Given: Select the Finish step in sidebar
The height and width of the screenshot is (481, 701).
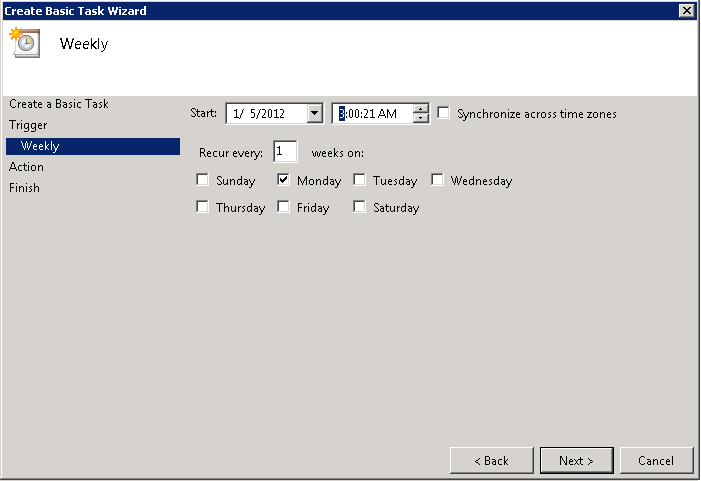Looking at the screenshot, I should point(24,188).
